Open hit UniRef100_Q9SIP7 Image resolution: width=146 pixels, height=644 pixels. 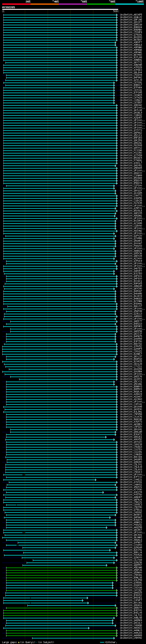pos(131,22)
